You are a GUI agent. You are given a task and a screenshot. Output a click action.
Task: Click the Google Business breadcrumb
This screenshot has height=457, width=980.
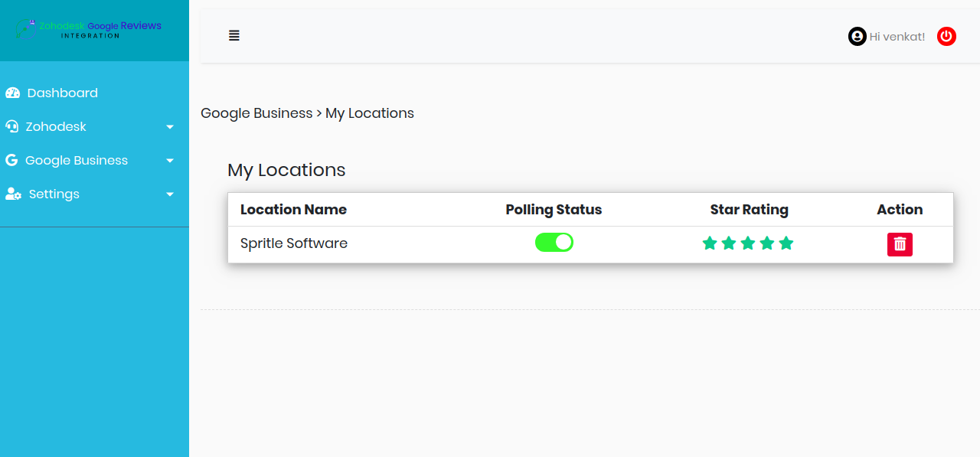point(256,113)
